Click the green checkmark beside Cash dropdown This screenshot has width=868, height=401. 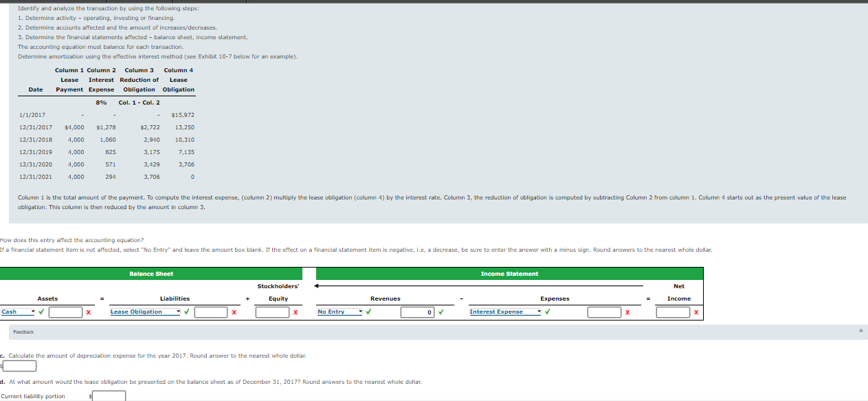pos(41,312)
